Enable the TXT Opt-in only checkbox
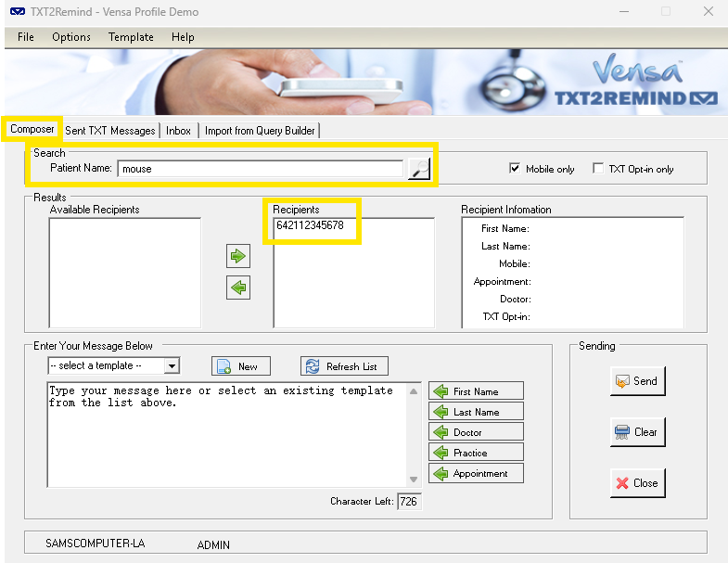 tap(598, 169)
